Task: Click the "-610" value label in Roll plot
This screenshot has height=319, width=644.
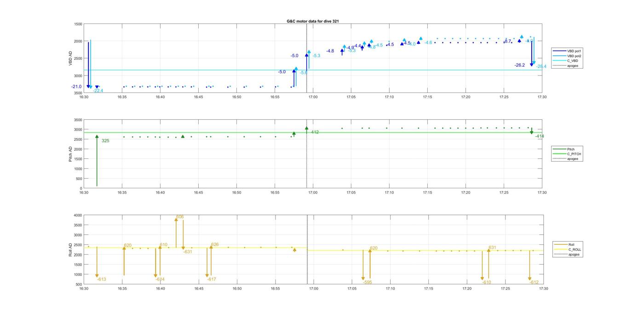Action: click(x=487, y=283)
